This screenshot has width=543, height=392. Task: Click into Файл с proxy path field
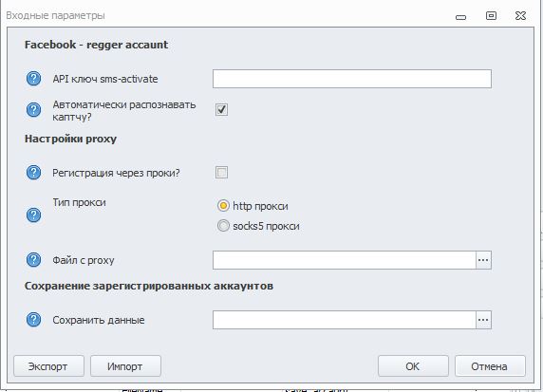click(x=345, y=260)
